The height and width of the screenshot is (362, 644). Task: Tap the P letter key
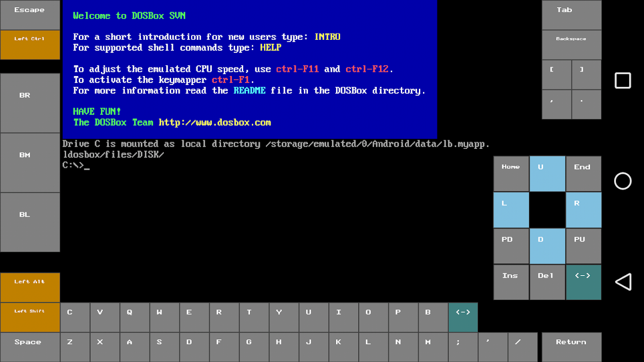point(404,317)
